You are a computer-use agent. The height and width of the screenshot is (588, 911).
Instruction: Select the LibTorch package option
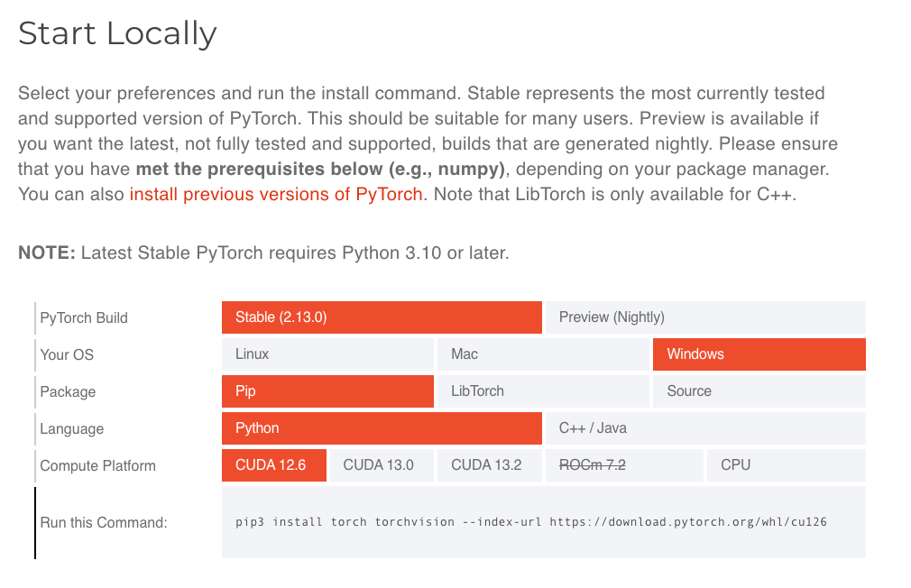point(543,391)
